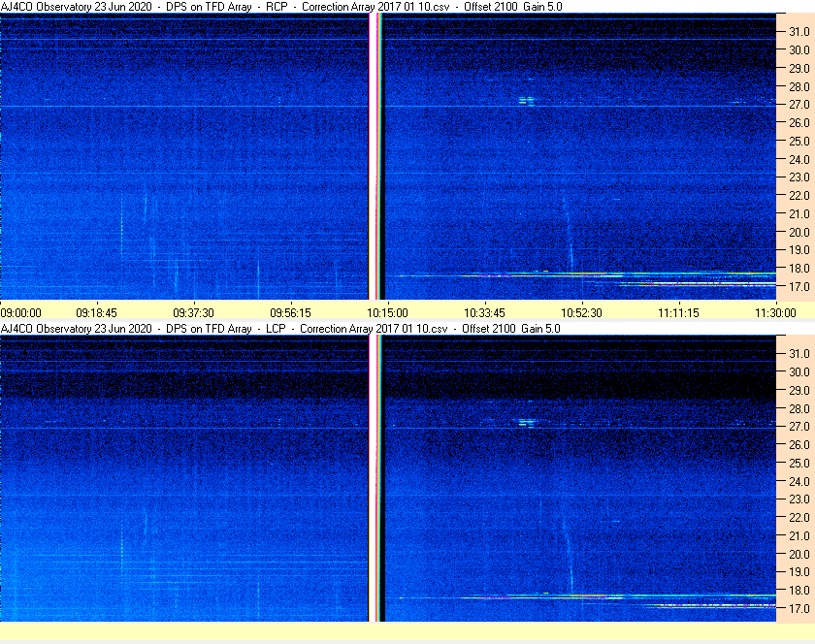Pick the 19.0 frequency label in LCP panel

(799, 572)
